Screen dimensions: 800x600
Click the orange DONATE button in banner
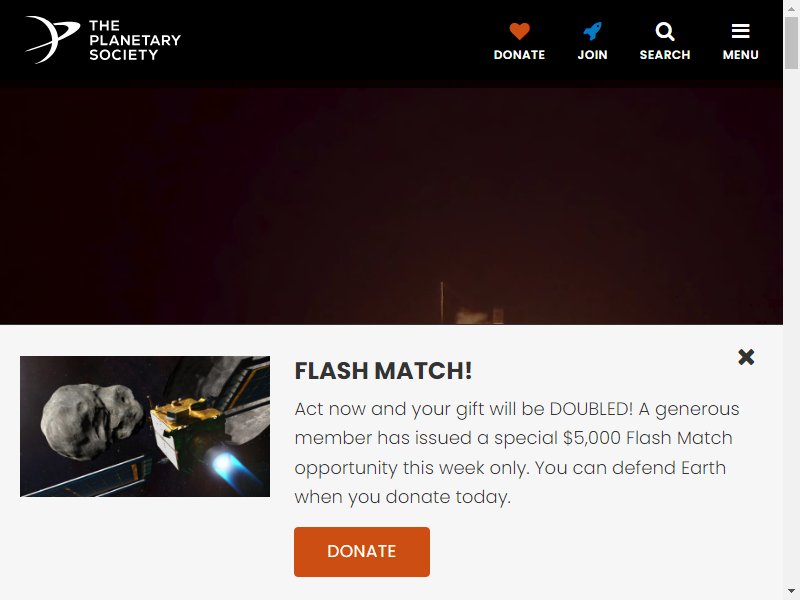pos(362,552)
